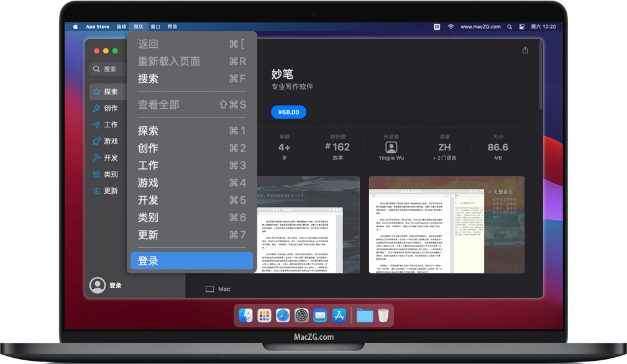Open 创作 (Create) paintbrush icon in sidebar
Screen dimensions: 627x364
96,107
